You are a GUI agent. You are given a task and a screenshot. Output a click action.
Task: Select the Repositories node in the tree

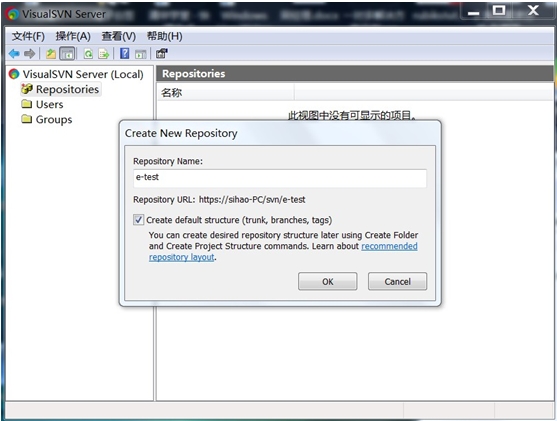pos(61,89)
